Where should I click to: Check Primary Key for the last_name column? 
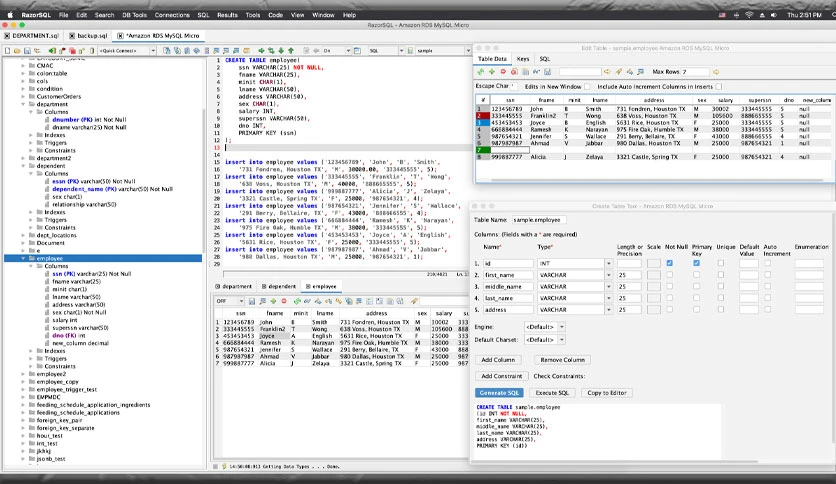(x=696, y=298)
